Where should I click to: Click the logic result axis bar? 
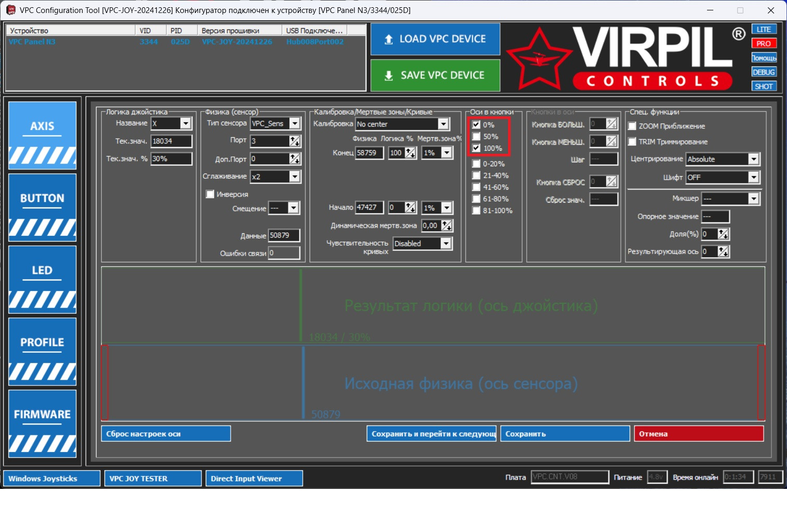pos(433,304)
